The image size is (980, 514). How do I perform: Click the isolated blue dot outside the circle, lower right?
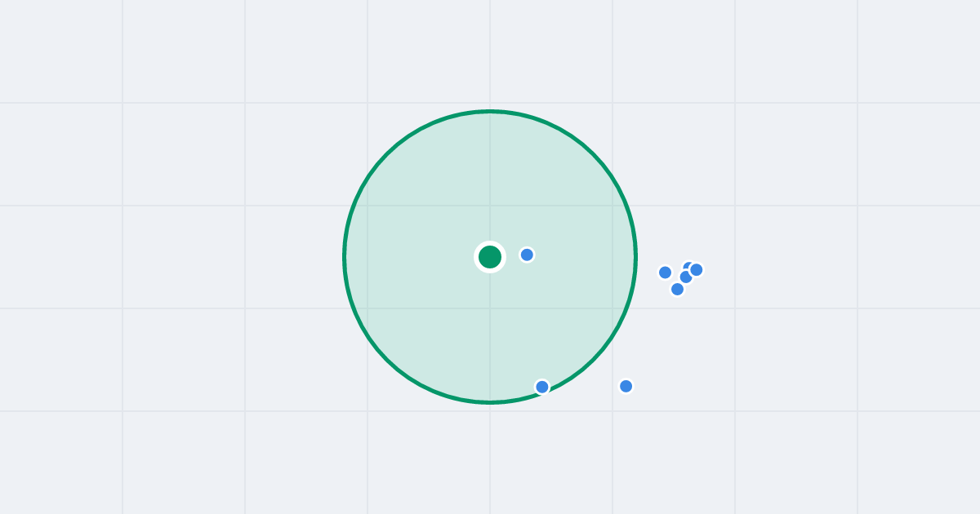(626, 386)
